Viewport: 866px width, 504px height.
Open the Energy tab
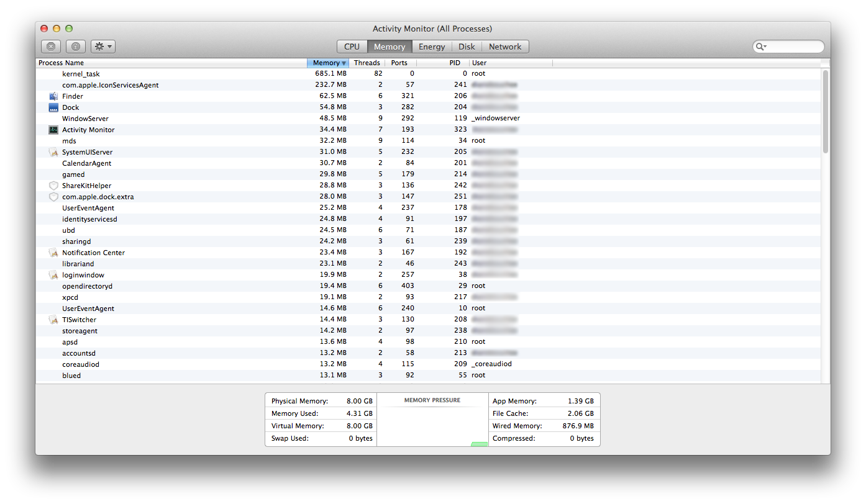coord(432,47)
